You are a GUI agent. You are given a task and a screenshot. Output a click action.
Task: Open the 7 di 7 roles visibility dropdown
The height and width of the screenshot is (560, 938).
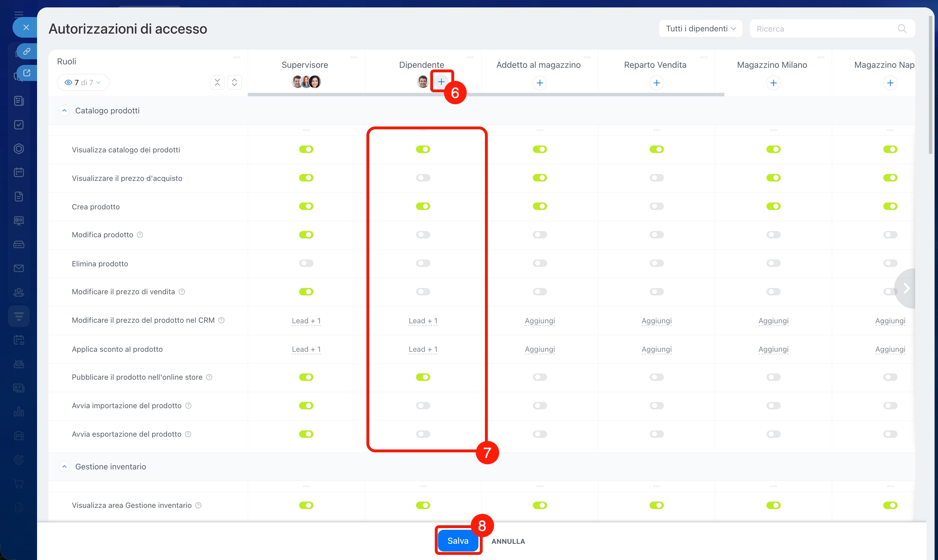[83, 82]
